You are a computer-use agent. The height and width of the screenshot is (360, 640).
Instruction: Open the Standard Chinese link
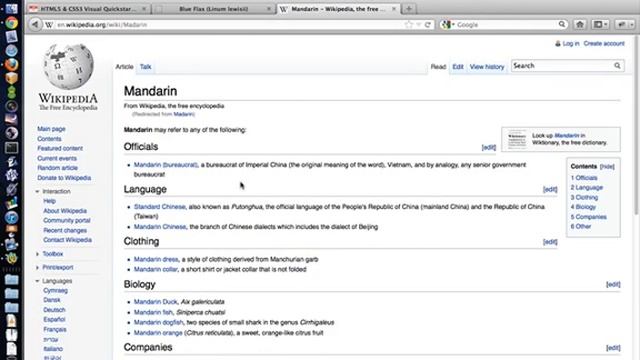160,207
